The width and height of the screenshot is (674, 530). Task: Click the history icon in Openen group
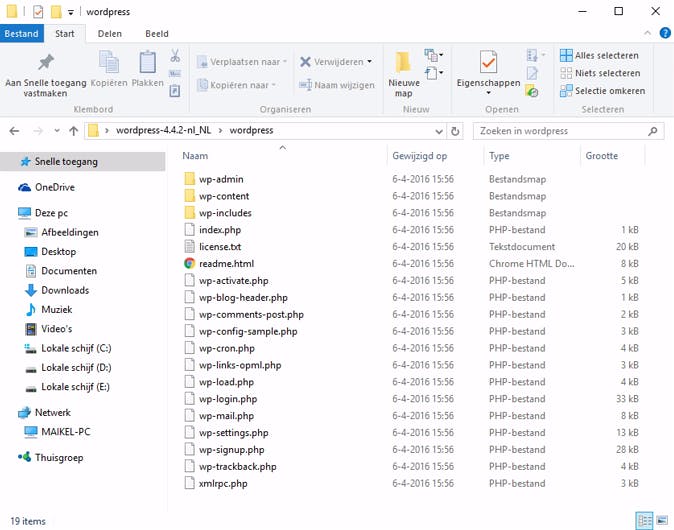532,91
